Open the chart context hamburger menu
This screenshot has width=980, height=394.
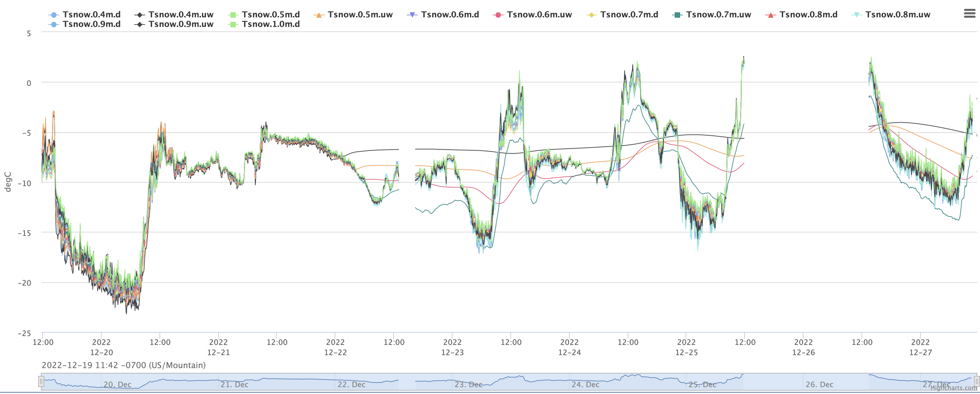point(969,14)
